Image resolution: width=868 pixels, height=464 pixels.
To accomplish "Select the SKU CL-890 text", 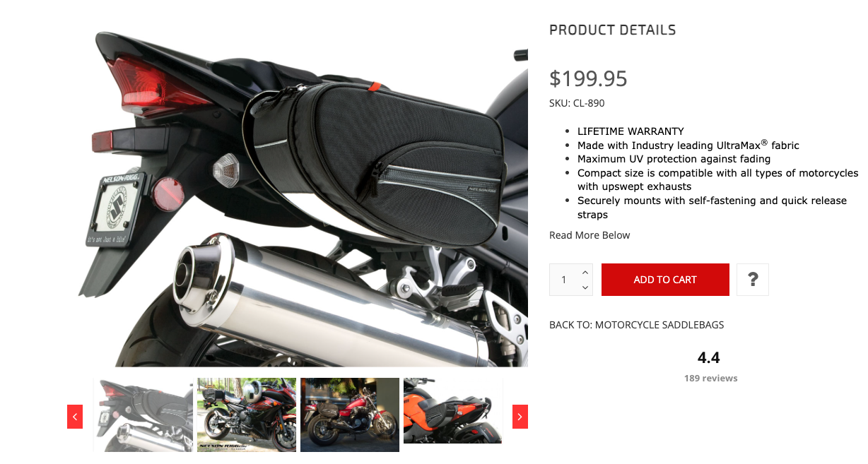I will pos(577,103).
